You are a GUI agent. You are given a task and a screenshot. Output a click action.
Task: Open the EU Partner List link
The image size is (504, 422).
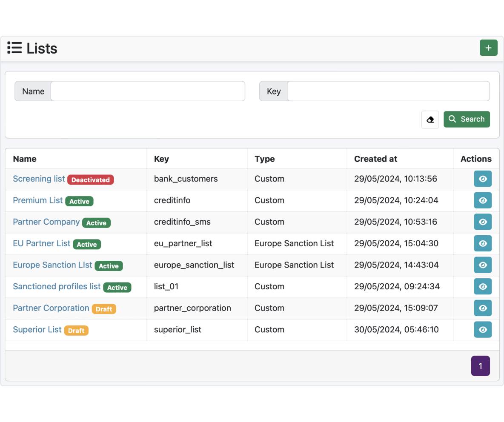[41, 243]
